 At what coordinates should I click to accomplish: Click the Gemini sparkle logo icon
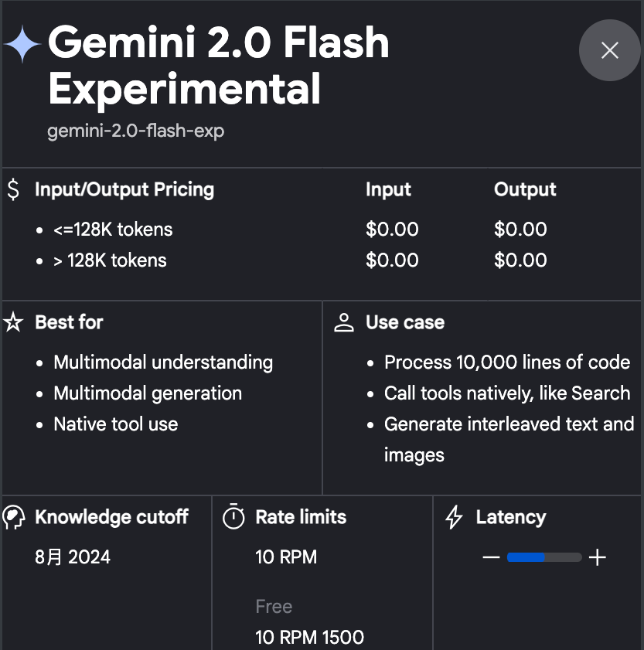pyautogui.click(x=23, y=46)
